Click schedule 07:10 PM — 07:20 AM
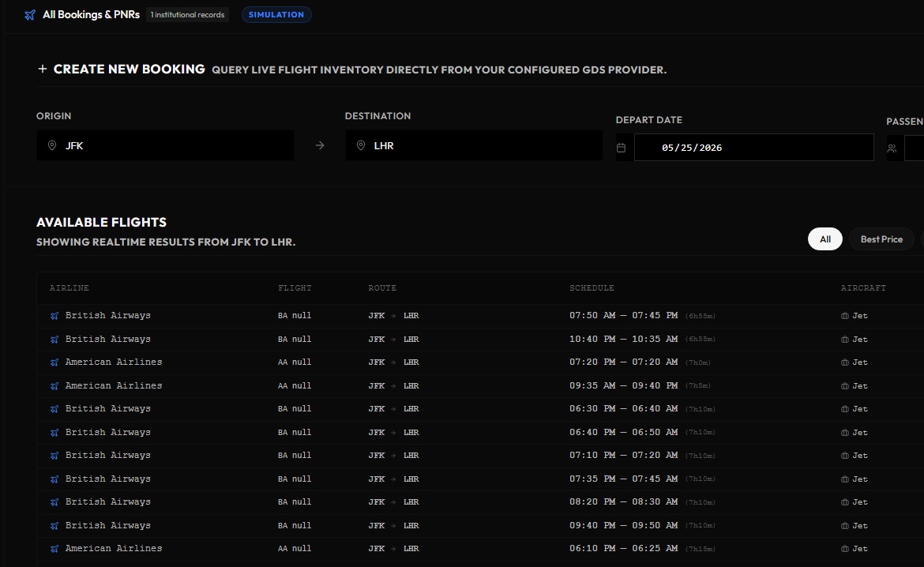Screen dimensions: 924x567 [x=623, y=455]
